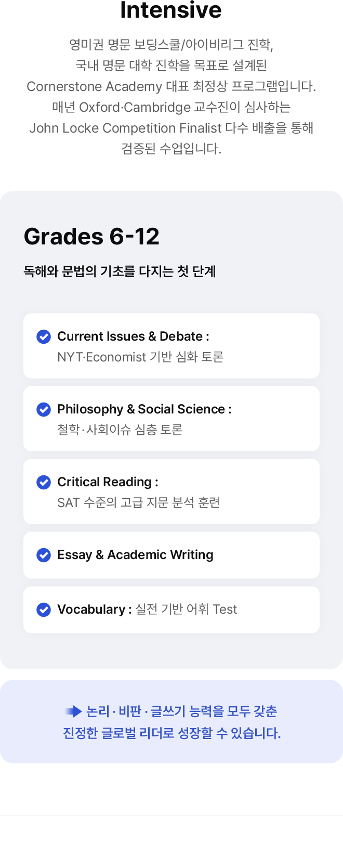Click the SAT 수준의 고급 지문 분석 훈련 text

point(138,503)
